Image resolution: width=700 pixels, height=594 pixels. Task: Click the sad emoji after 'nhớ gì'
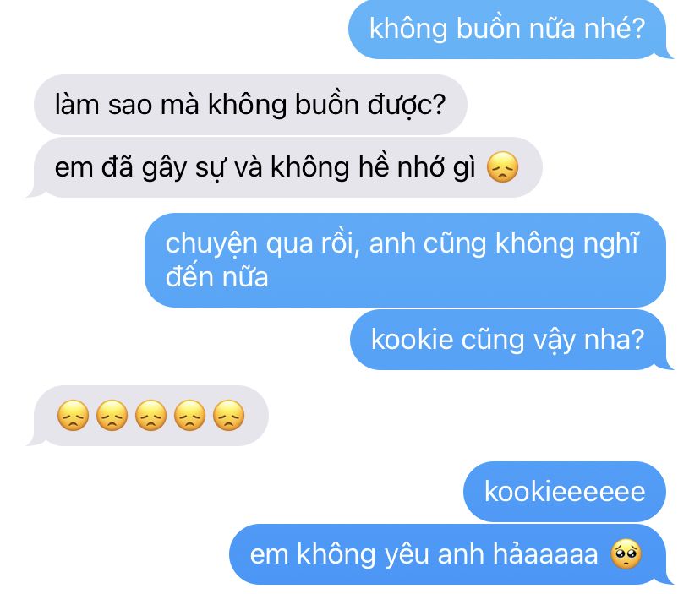(x=503, y=167)
